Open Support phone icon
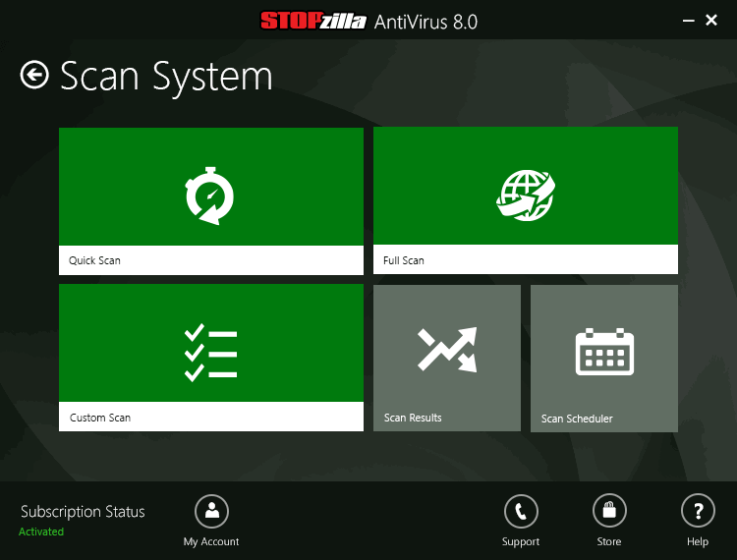 coord(521,511)
